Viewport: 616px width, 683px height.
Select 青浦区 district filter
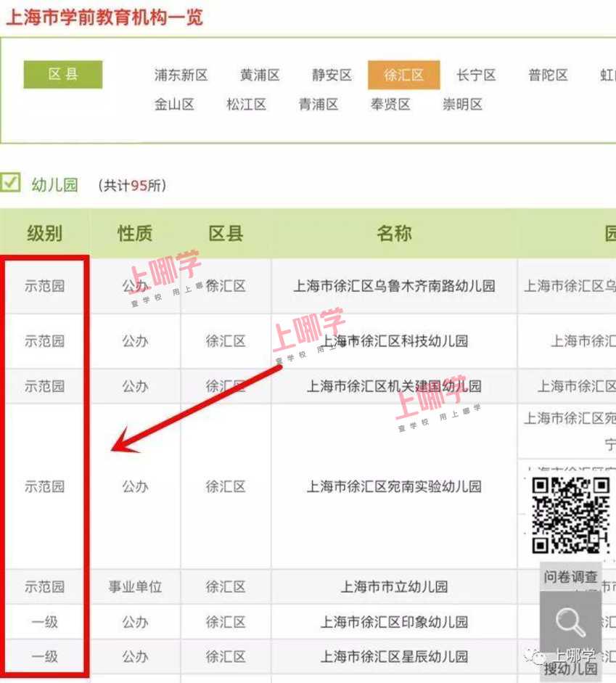tap(319, 105)
